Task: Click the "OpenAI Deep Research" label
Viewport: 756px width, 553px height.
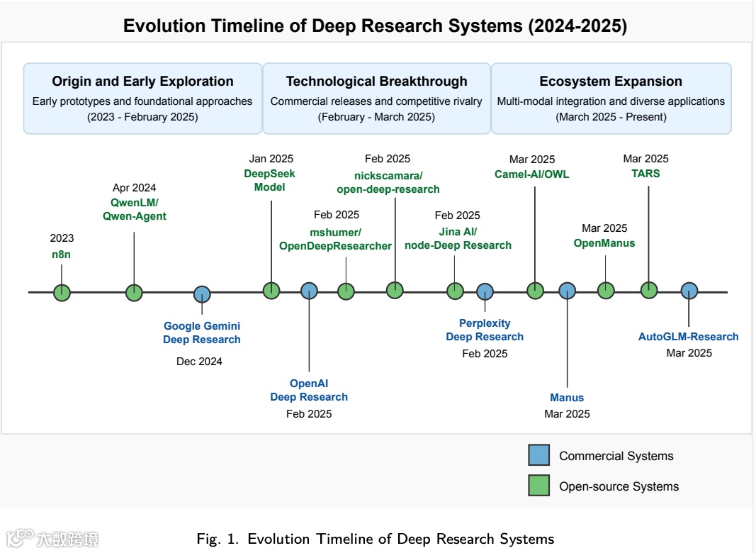Action: pyautogui.click(x=309, y=390)
